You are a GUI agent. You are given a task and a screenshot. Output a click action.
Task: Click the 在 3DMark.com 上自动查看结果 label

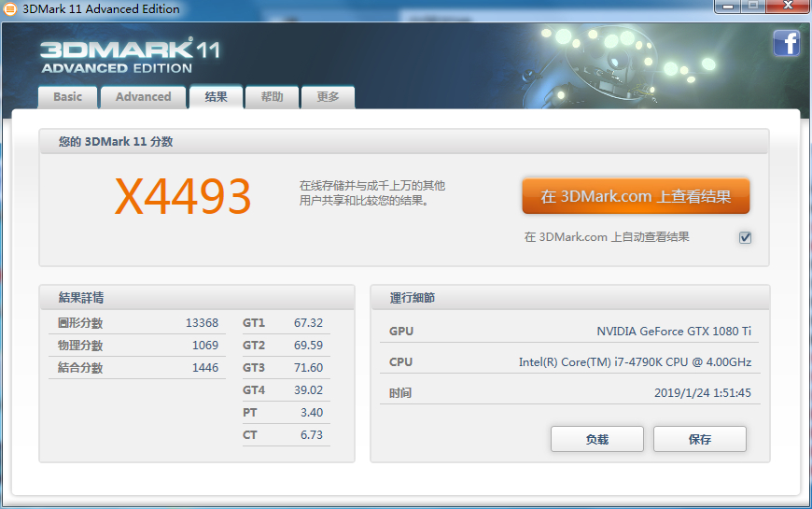[607, 237]
